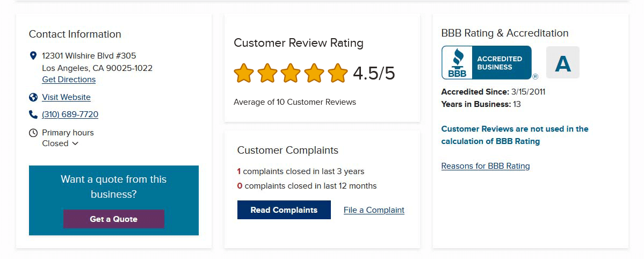This screenshot has height=259, width=644.
Task: Click the 4.5/5 rating score text
Action: point(374,73)
